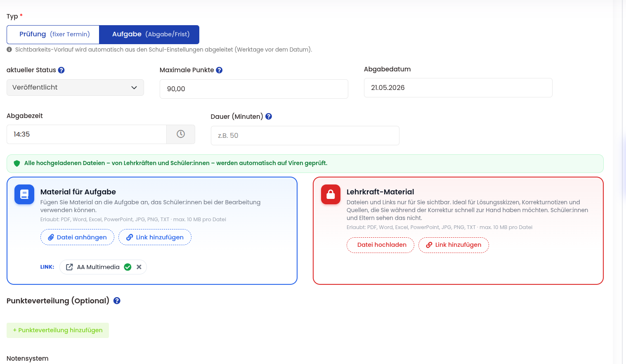Screen dimensions: 626x364
Task: Click the external-link icon on AA Multimedia
Action: coord(69,267)
